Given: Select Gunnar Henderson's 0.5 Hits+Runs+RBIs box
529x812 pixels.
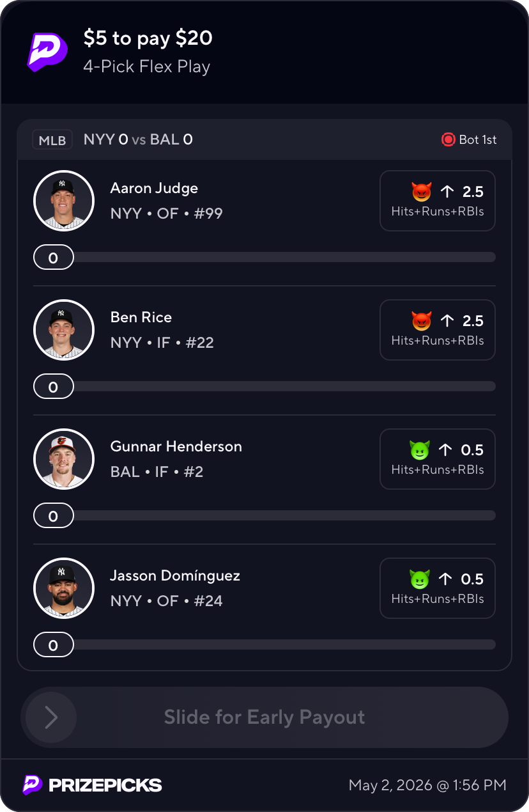Looking at the screenshot, I should click(438, 459).
